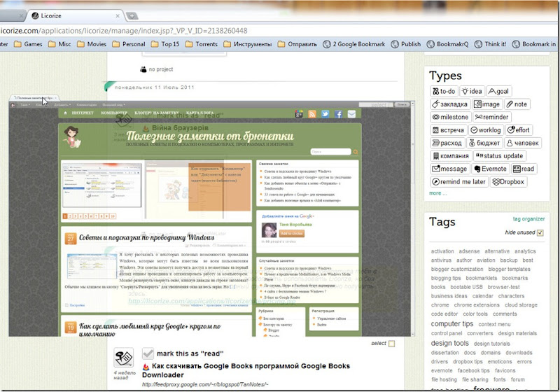Choose the закладка type button
The height and width of the screenshot is (392, 560).
tap(450, 104)
